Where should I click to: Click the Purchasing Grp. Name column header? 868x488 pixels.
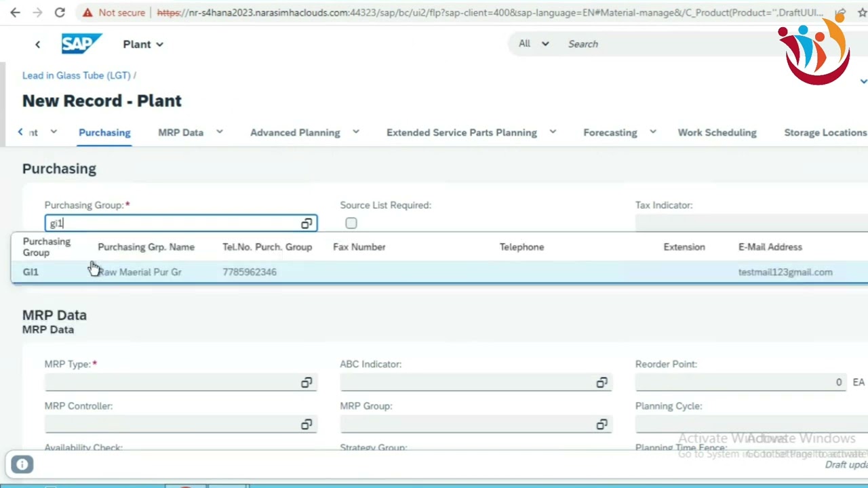[146, 247]
